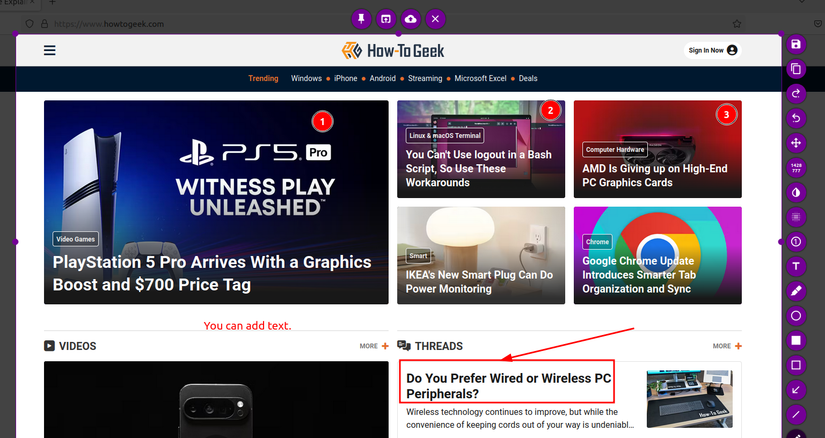The image size is (825, 438).
Task: Select the Arrow tool
Action: click(x=796, y=390)
